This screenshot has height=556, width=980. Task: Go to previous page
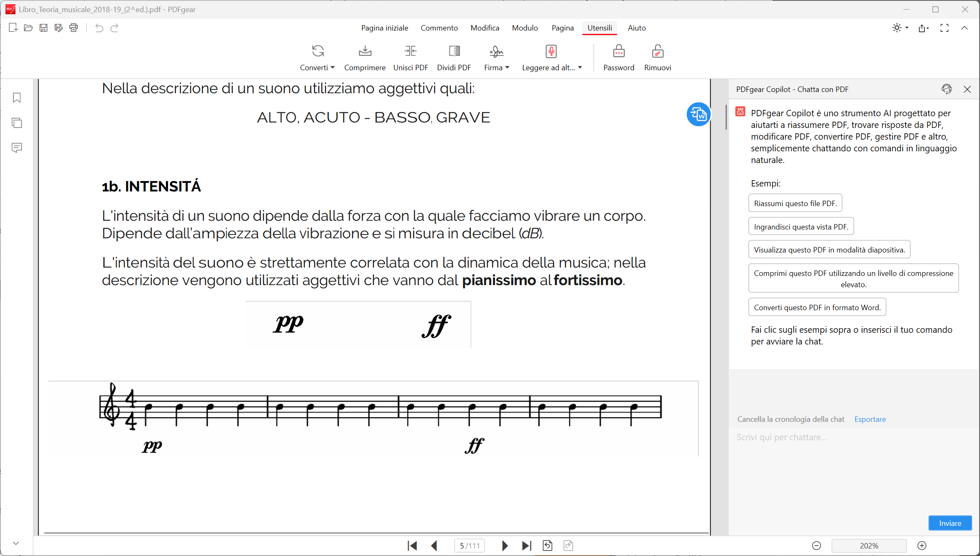click(434, 546)
